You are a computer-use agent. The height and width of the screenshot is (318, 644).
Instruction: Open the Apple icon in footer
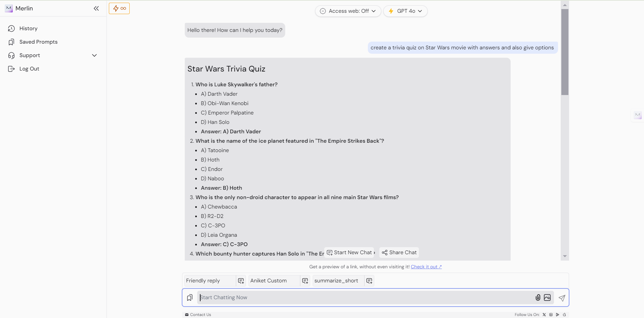[x=564, y=315]
